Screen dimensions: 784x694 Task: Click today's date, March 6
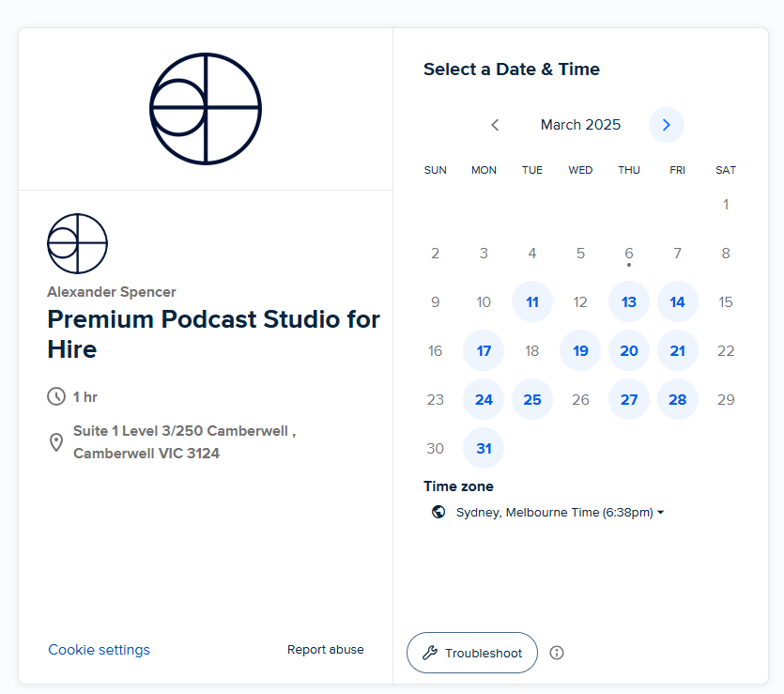point(629,254)
